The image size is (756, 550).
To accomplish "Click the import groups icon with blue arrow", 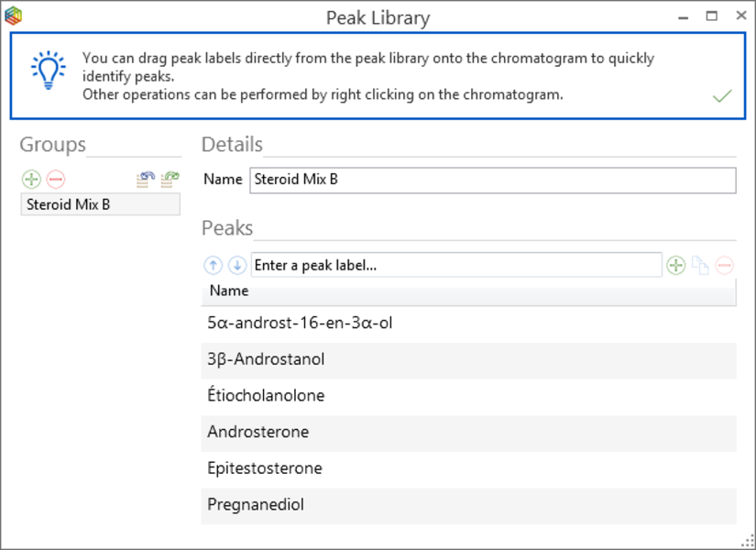I will (146, 180).
